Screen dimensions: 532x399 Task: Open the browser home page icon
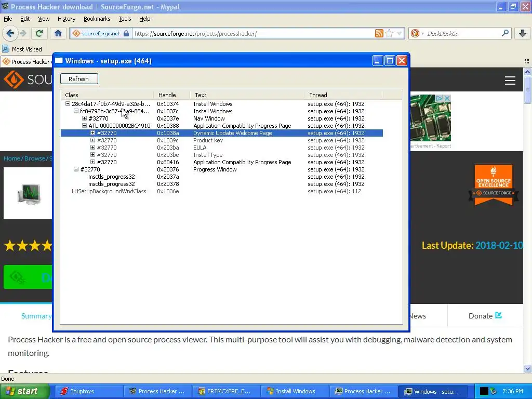[58, 33]
